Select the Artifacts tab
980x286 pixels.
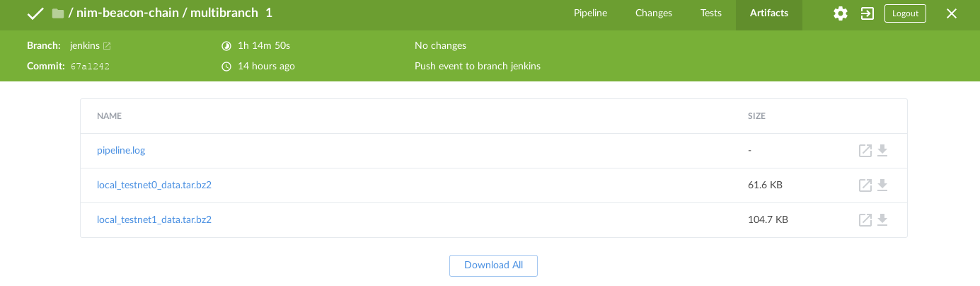pos(769,13)
